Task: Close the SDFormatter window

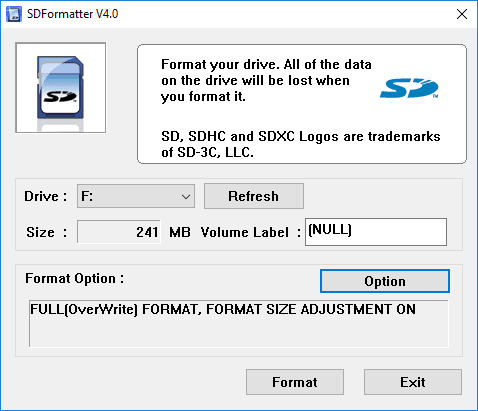Action: coord(462,14)
